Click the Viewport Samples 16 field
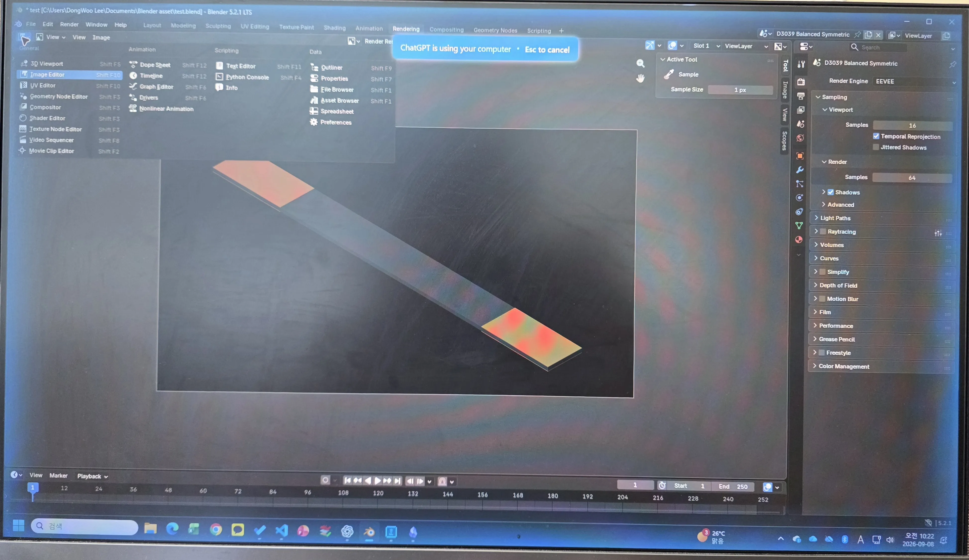This screenshot has height=560, width=969. click(x=913, y=125)
